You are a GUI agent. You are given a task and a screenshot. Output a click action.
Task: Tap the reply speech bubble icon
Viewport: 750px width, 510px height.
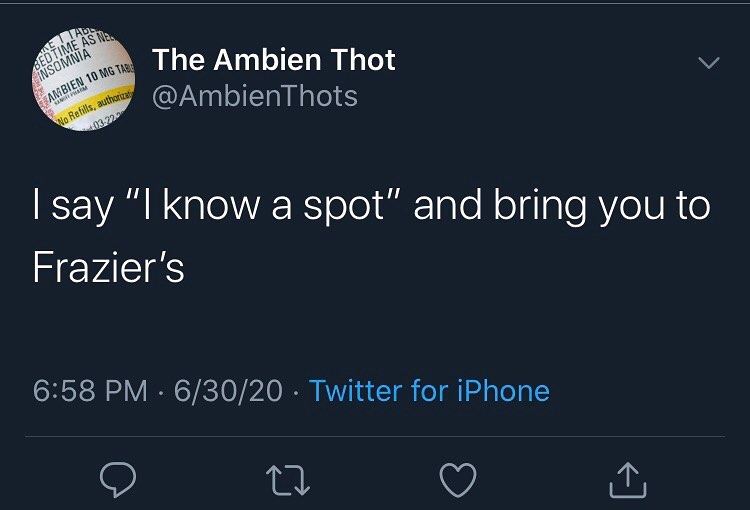pyautogui.click(x=118, y=480)
